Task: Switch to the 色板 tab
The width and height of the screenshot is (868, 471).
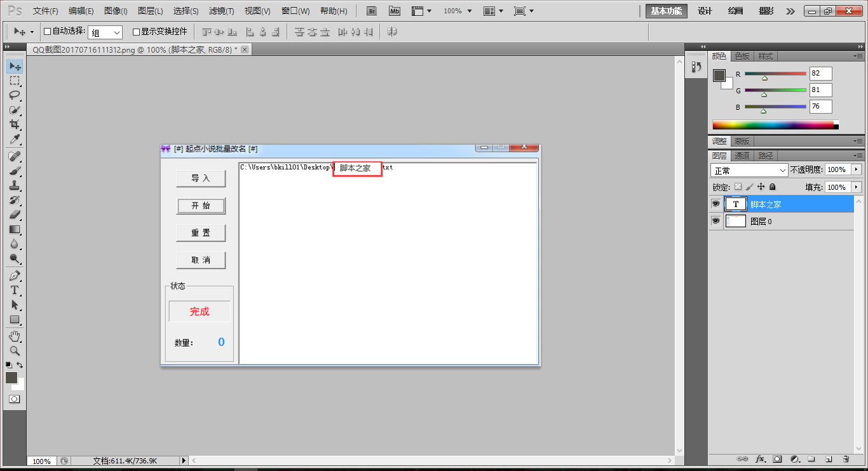Action: 742,56
